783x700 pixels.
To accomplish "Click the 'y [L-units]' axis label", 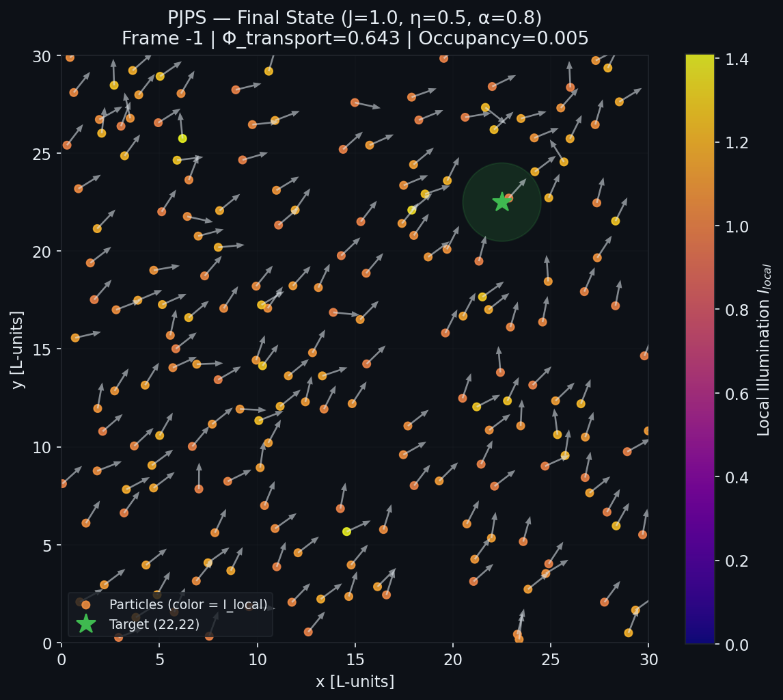I will [18, 349].
